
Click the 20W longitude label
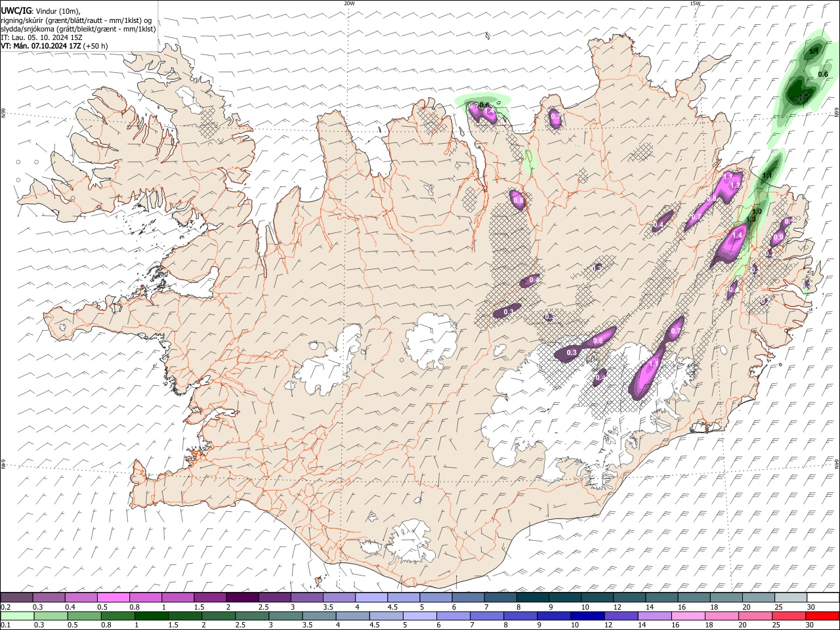point(349,3)
